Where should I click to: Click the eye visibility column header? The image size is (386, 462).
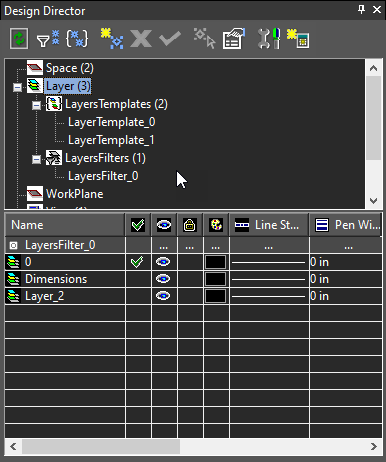(164, 225)
